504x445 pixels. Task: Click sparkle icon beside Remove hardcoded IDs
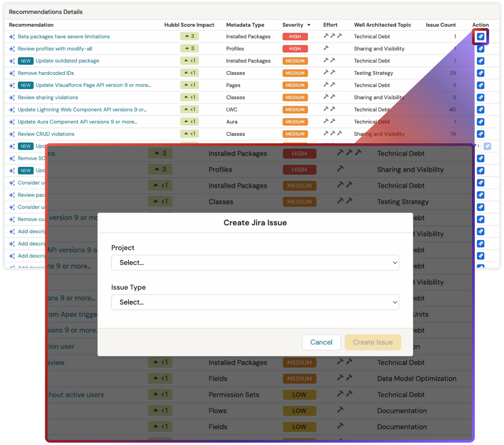12,73
